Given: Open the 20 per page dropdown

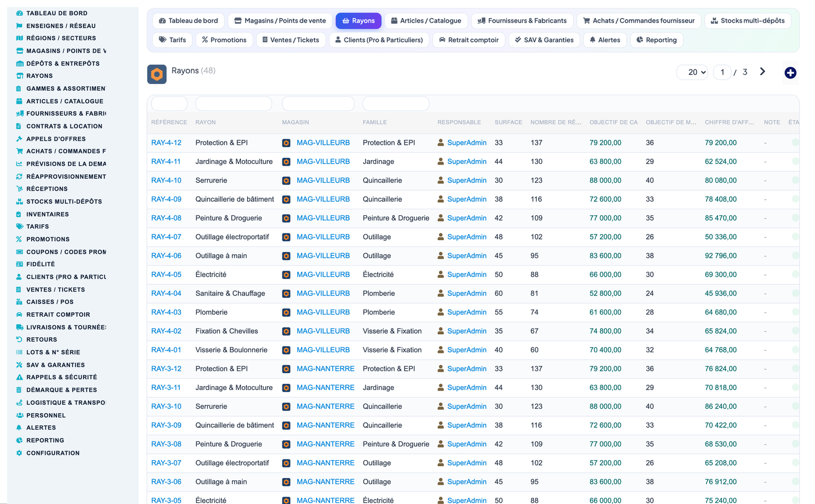Looking at the screenshot, I should pos(692,72).
